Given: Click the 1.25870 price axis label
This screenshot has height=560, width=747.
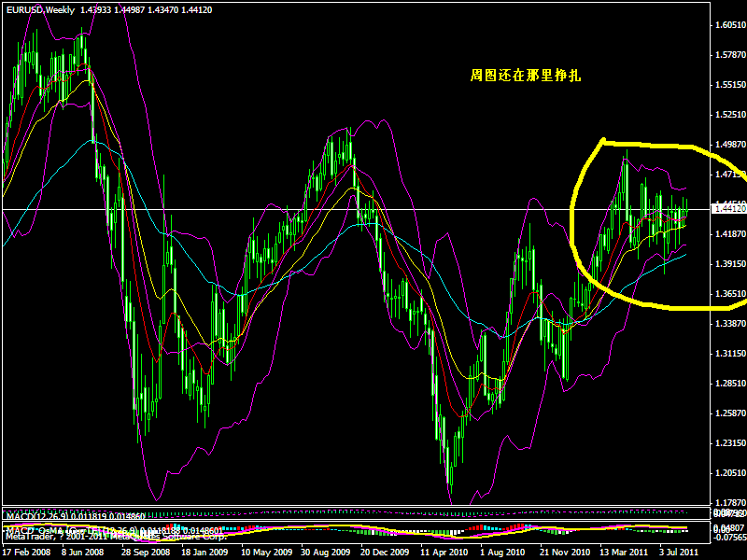Looking at the screenshot, I should pos(730,413).
